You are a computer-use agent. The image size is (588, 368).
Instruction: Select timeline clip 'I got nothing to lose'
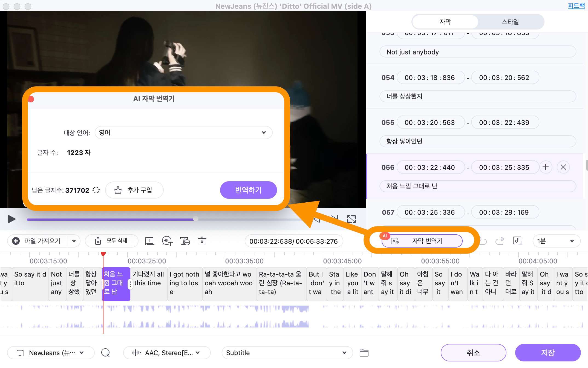(x=185, y=284)
